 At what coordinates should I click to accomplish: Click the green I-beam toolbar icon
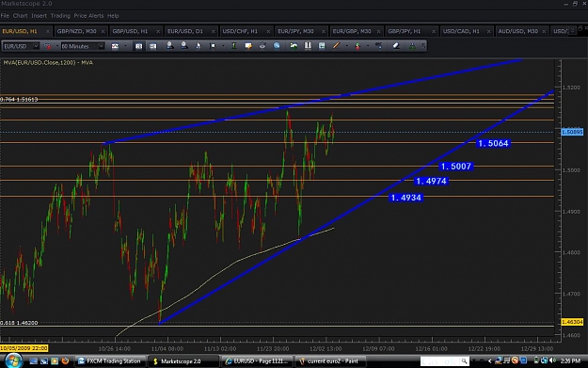233,46
